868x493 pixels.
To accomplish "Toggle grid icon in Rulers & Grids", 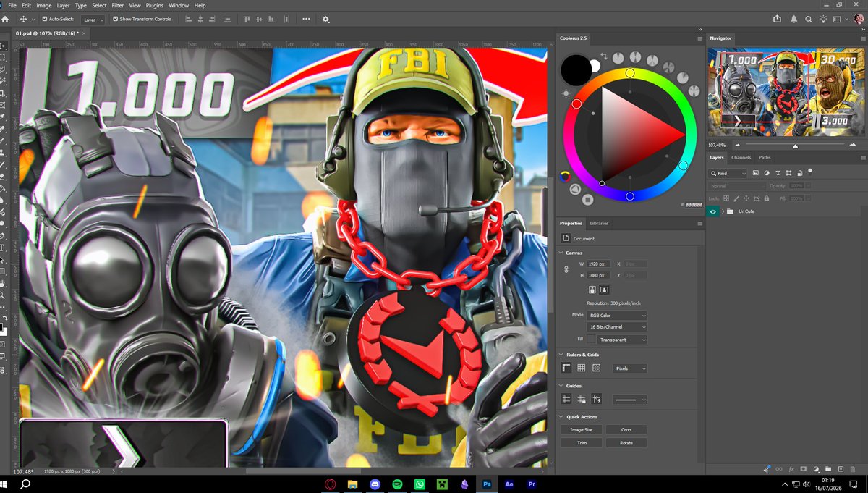I will pos(582,368).
